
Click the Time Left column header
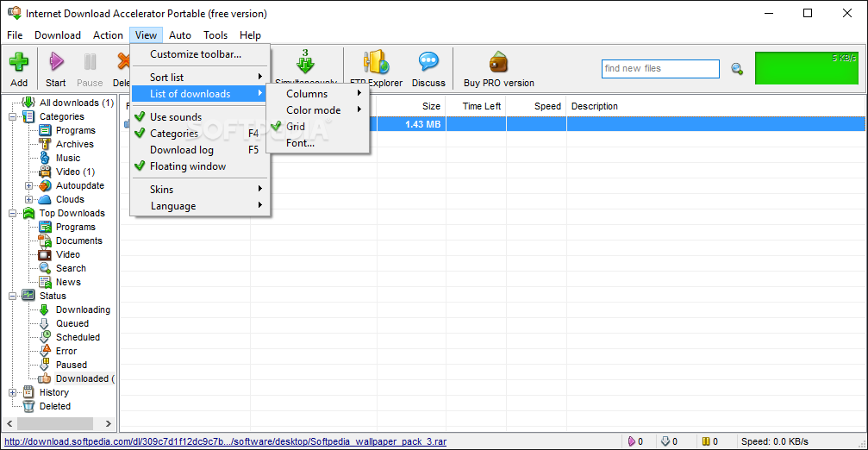coord(476,106)
